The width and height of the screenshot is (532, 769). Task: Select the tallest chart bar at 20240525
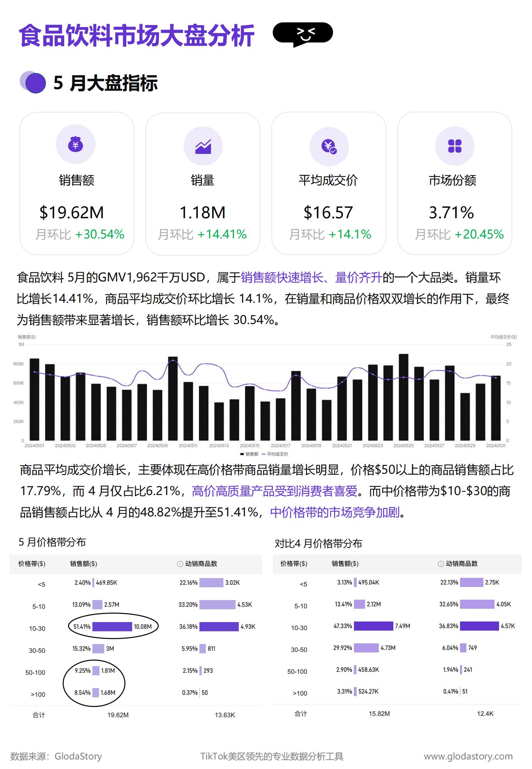tap(403, 397)
